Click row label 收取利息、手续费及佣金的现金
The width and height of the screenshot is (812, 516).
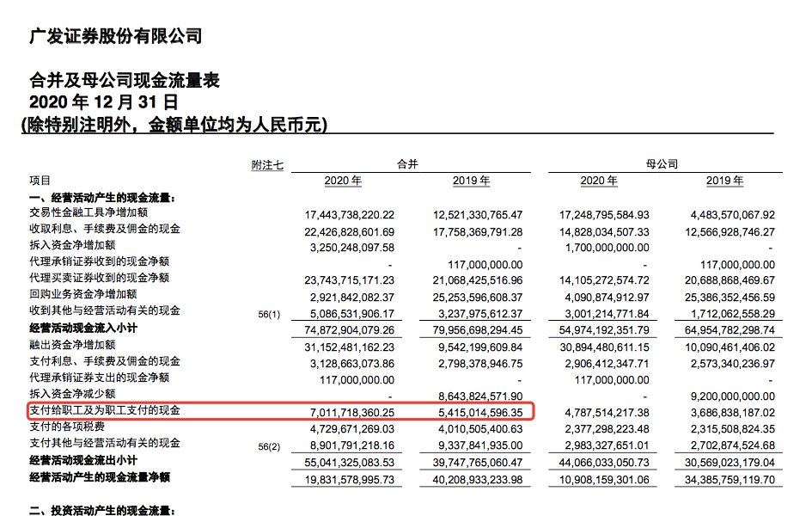point(105,229)
